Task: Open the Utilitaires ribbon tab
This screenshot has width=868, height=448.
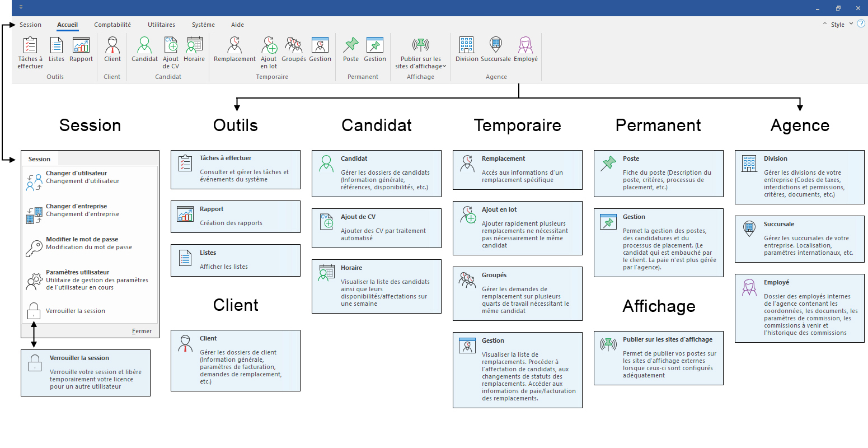Action: coord(161,25)
